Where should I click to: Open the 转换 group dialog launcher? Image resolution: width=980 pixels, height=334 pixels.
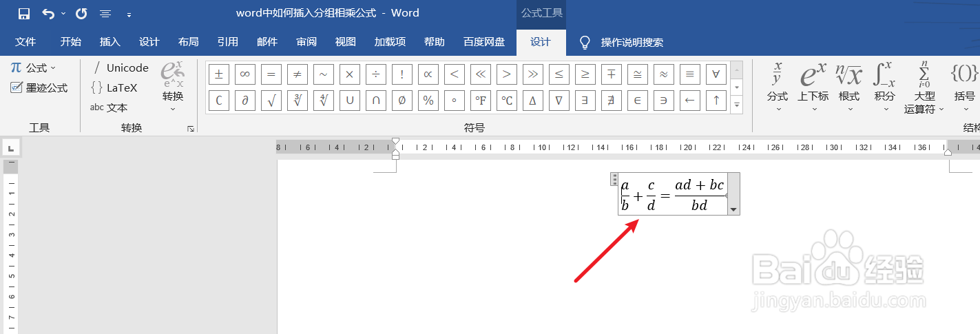(x=190, y=128)
